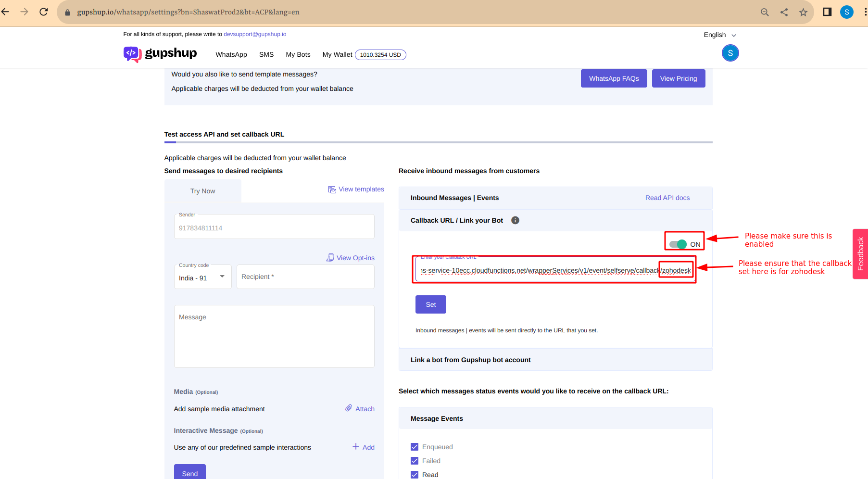Click the browser address bar URL
868x479 pixels.
pyautogui.click(x=188, y=13)
